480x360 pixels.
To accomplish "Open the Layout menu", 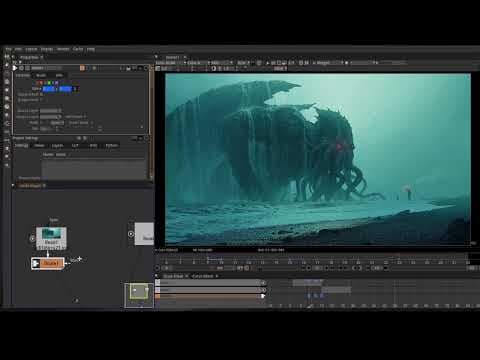I will pyautogui.click(x=31, y=49).
